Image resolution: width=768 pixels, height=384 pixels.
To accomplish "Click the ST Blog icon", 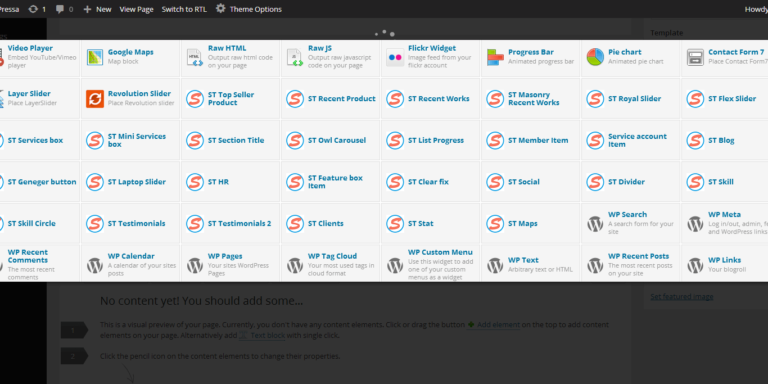I will tap(695, 140).
